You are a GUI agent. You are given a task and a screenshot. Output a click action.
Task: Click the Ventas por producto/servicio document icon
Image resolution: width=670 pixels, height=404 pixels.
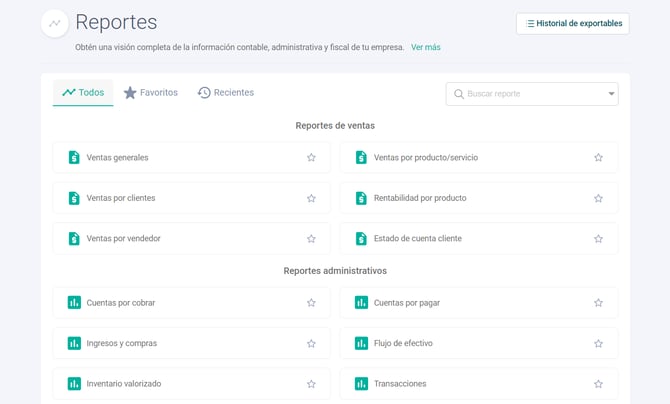361,157
